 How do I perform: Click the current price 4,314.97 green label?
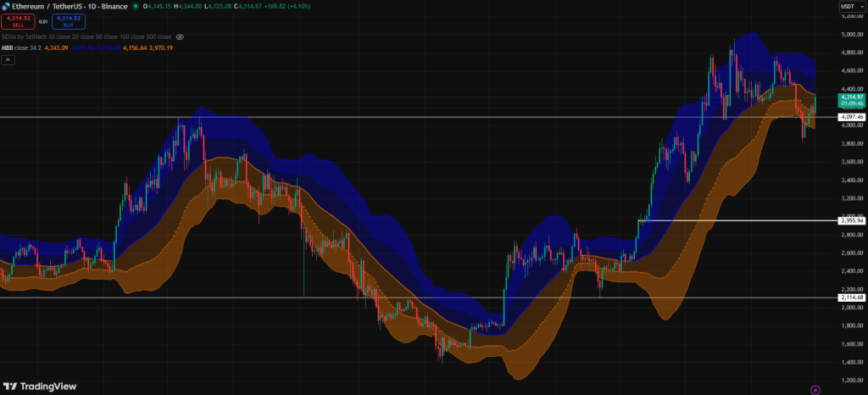[x=851, y=97]
